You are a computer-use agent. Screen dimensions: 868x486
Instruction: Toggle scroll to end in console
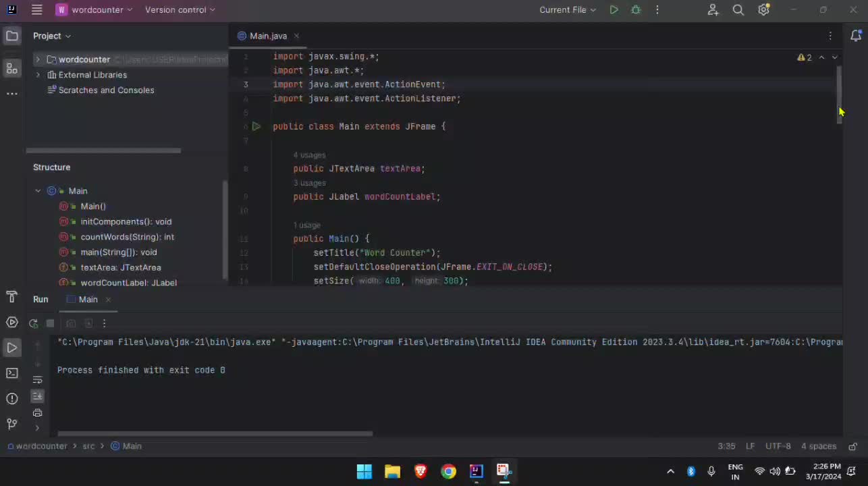pos(37,396)
